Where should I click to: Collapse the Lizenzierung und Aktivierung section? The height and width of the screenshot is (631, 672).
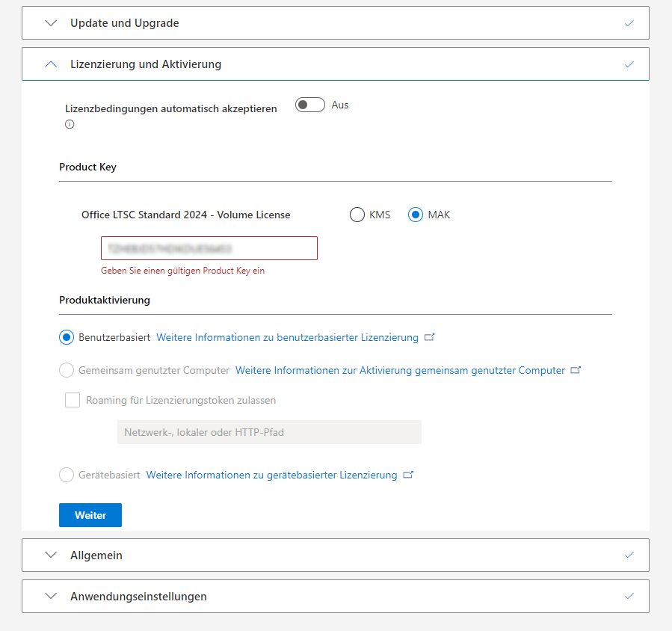pos(50,64)
